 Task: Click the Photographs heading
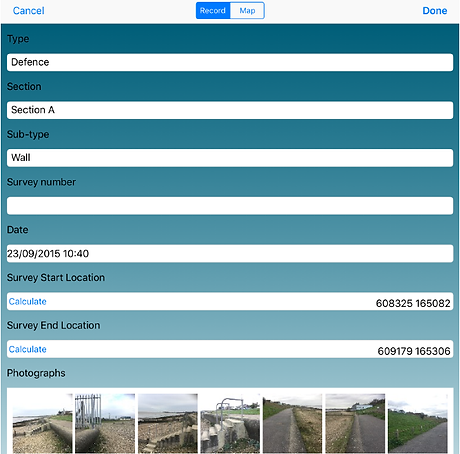tap(36, 373)
